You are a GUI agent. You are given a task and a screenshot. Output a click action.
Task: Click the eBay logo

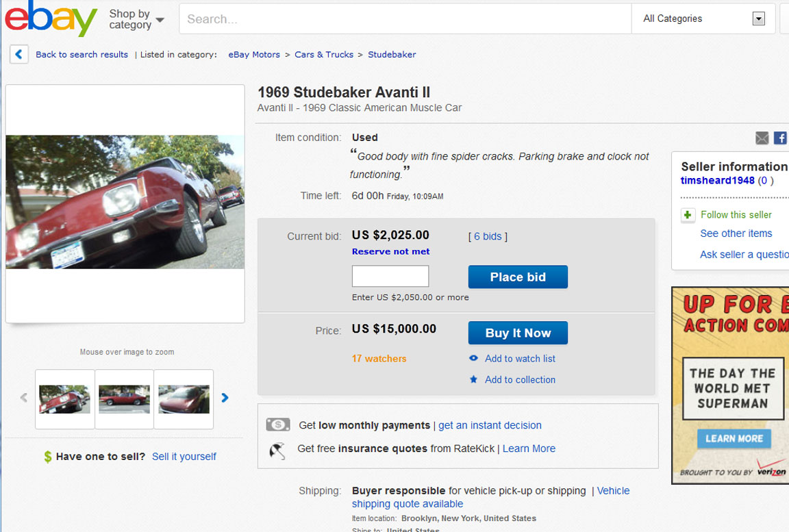(51, 18)
